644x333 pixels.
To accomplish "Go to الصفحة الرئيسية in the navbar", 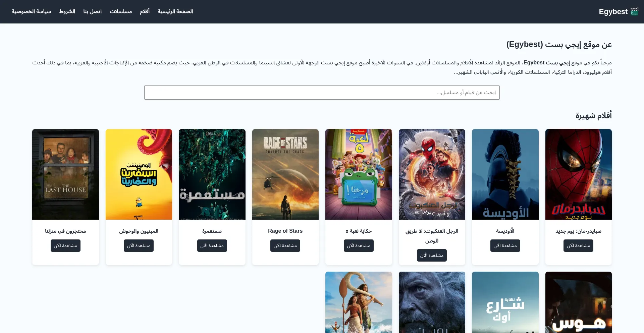I will 175,11.
